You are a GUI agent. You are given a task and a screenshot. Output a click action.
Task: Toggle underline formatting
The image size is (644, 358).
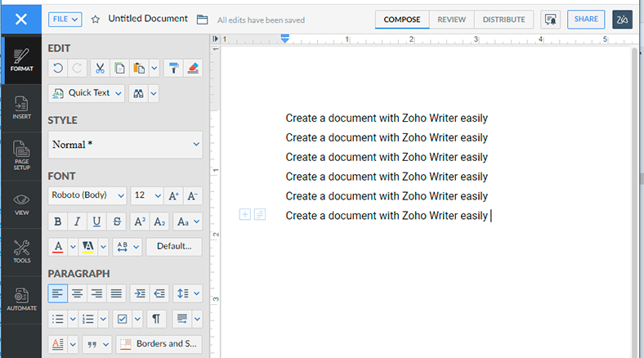click(96, 222)
